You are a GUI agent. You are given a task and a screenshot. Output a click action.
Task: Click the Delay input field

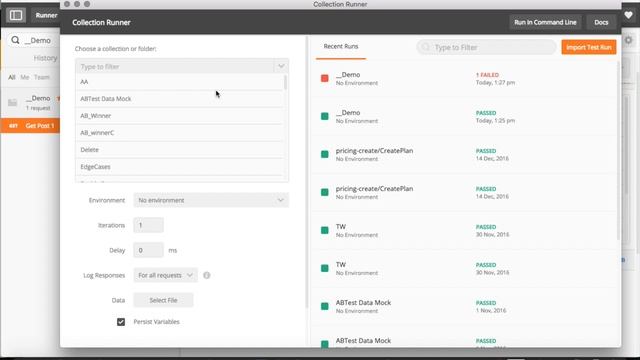pos(149,250)
